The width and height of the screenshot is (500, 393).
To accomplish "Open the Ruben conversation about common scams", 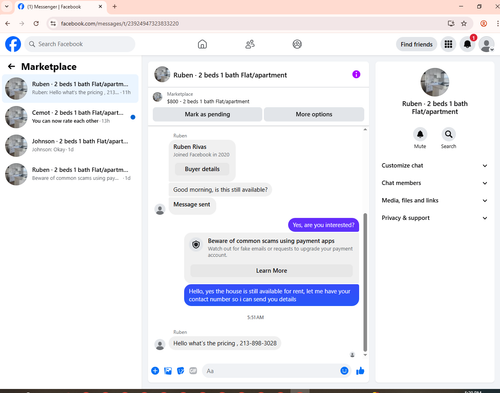I will [70, 174].
